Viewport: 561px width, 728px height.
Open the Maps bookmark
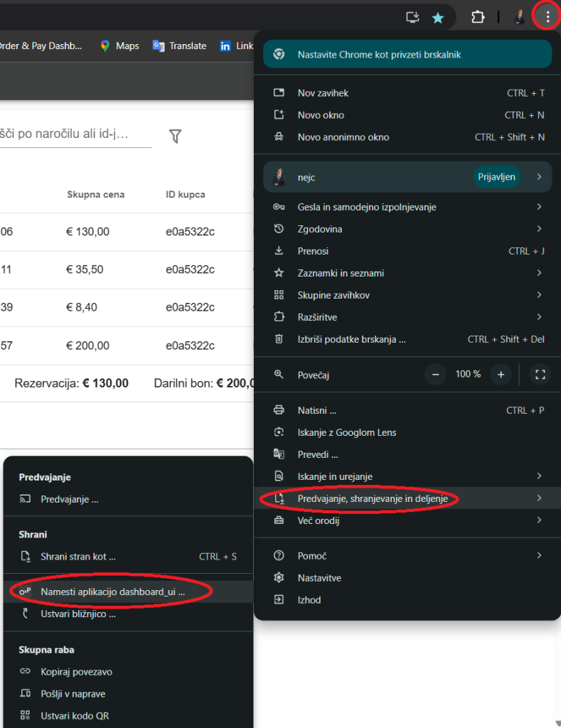[x=119, y=45]
